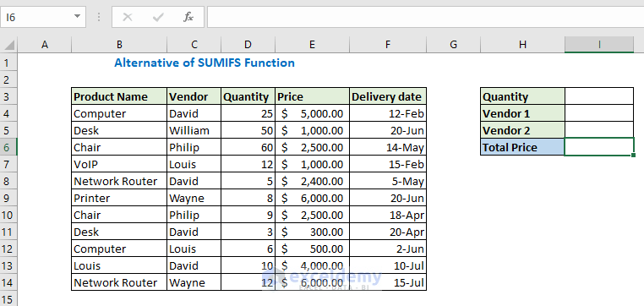Click the 'Printer' product cell
Viewport: 644px width, 306px height.
119,198
